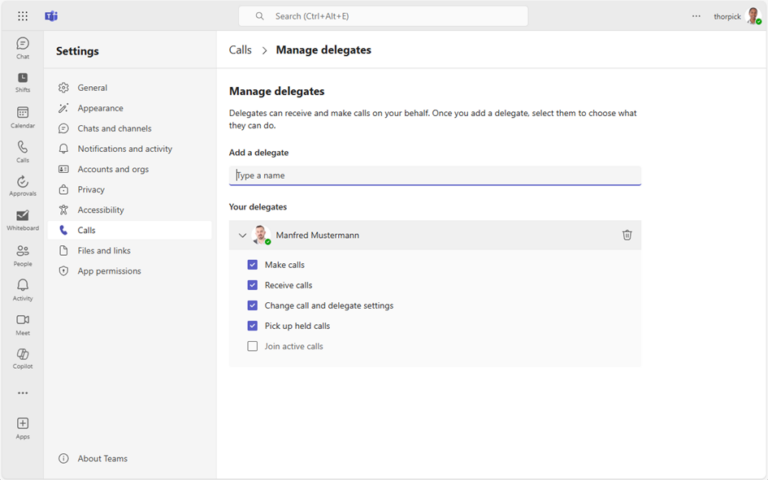Delete delegate Manfred Mustermann trash icon
The width and height of the screenshot is (768, 480).
(x=627, y=235)
